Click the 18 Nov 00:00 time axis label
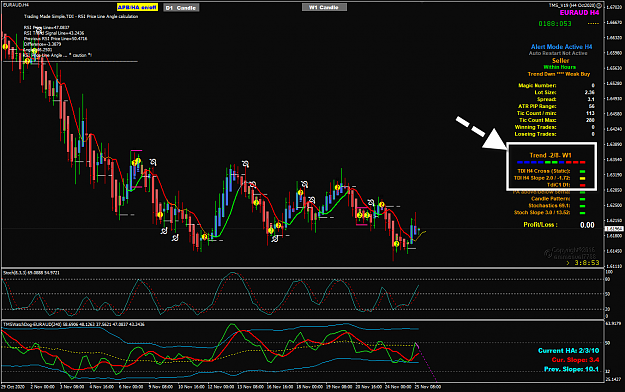The width and height of the screenshot is (625, 392). pyautogui.click(x=309, y=387)
